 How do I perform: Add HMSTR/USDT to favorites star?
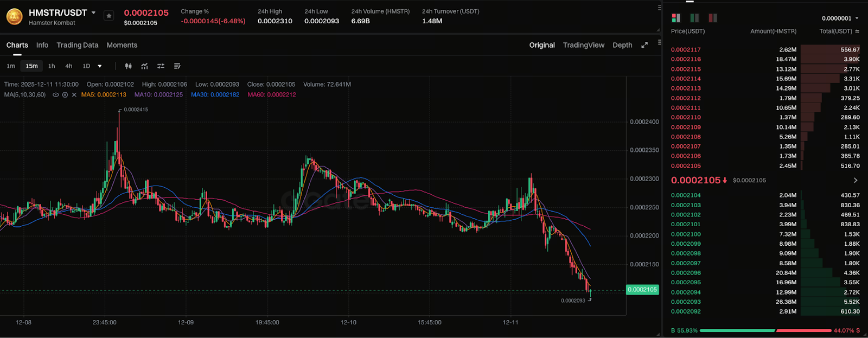point(109,16)
